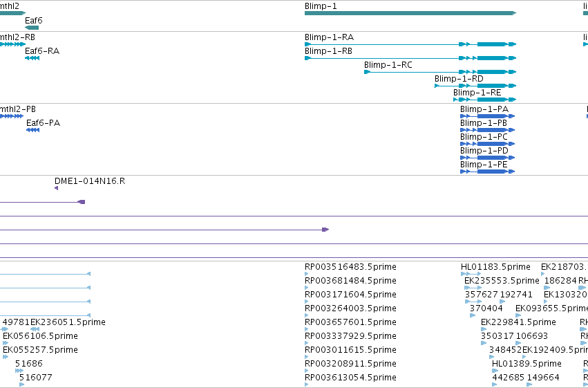Image resolution: width=588 pixels, height=388 pixels.
Task: Click the Blimp-1-PD protein label
Action: pos(484,151)
